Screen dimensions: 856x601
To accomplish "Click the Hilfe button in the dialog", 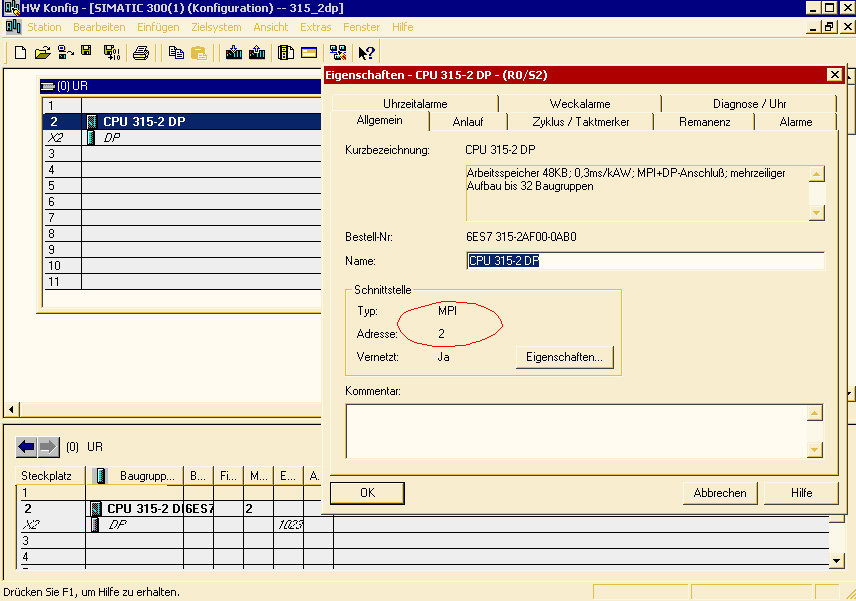I will click(x=801, y=493).
